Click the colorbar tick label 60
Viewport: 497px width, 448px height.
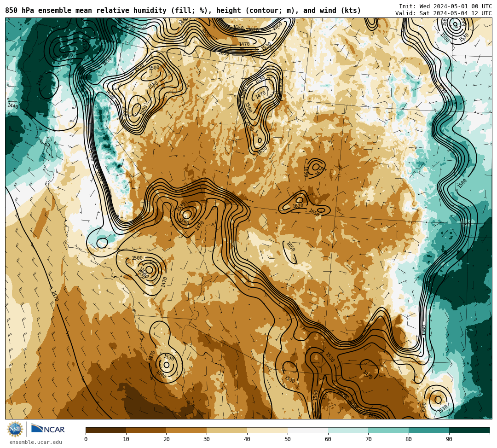[328, 439]
